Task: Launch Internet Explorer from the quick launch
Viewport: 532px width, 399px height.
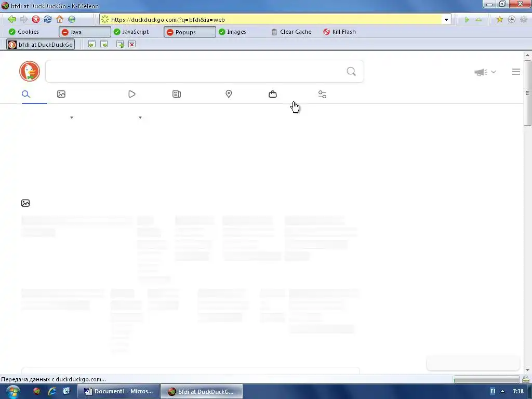Action: (52, 391)
